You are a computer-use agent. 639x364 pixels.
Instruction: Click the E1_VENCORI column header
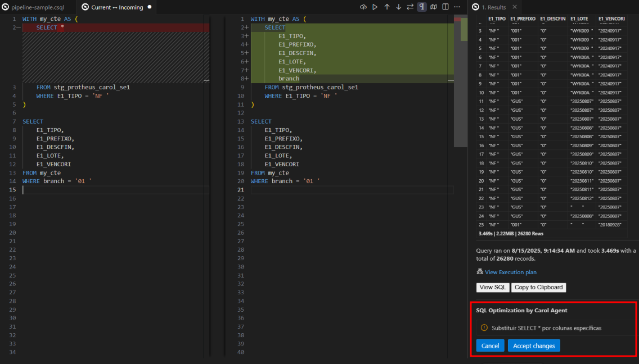pyautogui.click(x=611, y=19)
